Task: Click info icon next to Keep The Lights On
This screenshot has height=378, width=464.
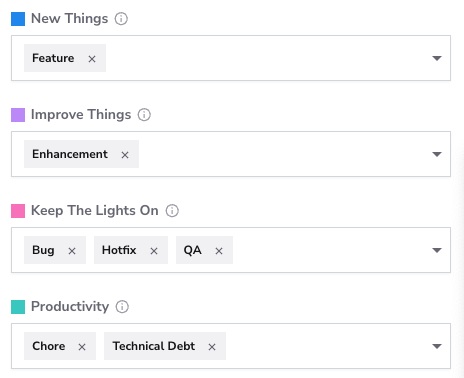Action: click(172, 211)
